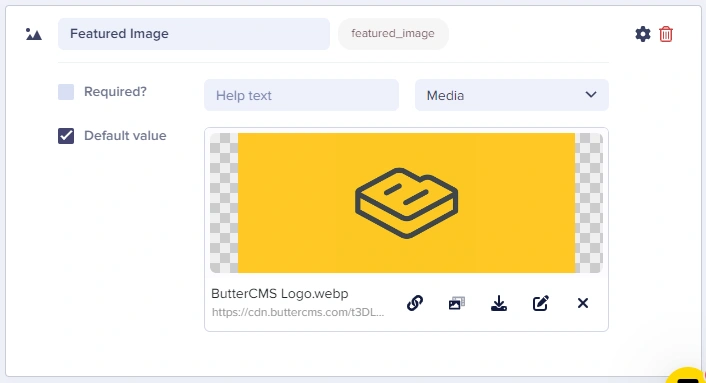Click the featured_image slug tag
The height and width of the screenshot is (383, 706).
point(393,34)
